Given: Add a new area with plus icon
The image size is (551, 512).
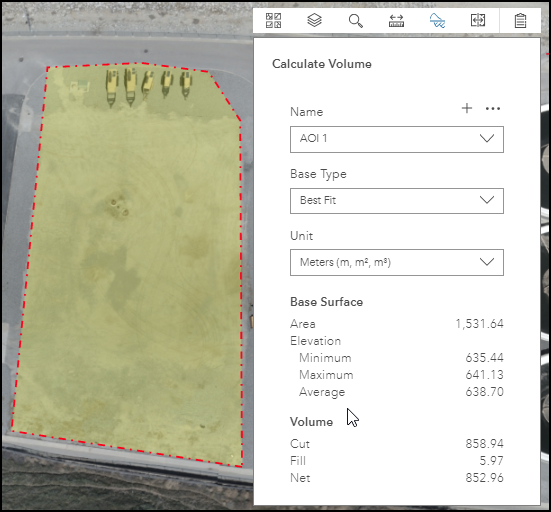Looking at the screenshot, I should 467,108.
